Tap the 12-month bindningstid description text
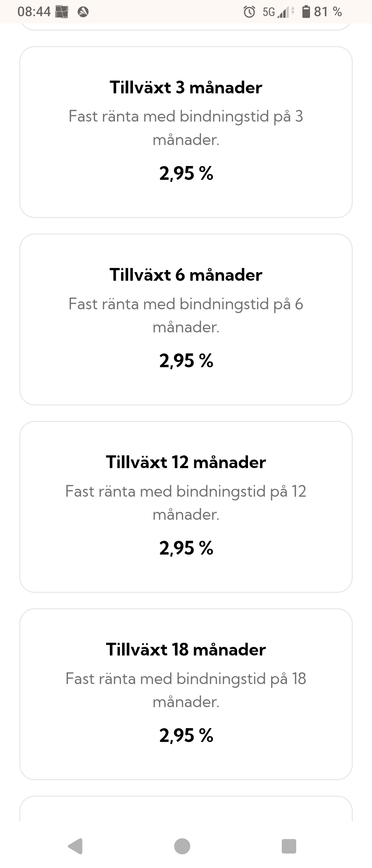 coord(186,503)
